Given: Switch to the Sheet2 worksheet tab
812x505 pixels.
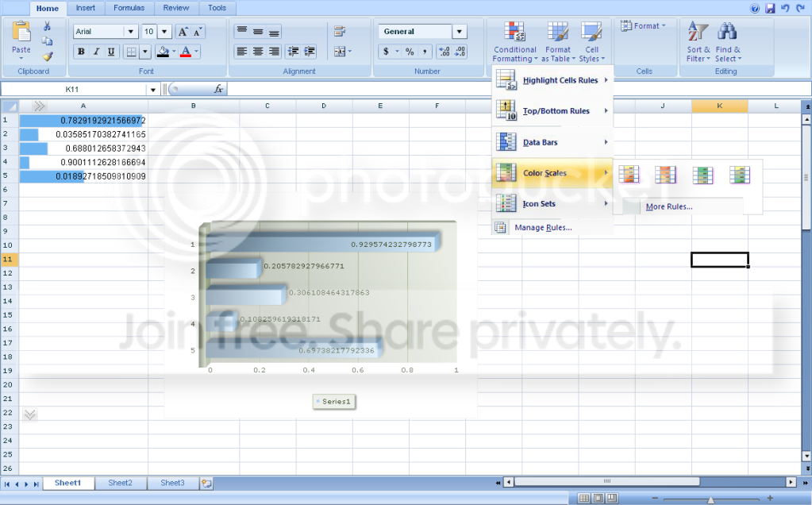Looking at the screenshot, I should coord(120,483).
